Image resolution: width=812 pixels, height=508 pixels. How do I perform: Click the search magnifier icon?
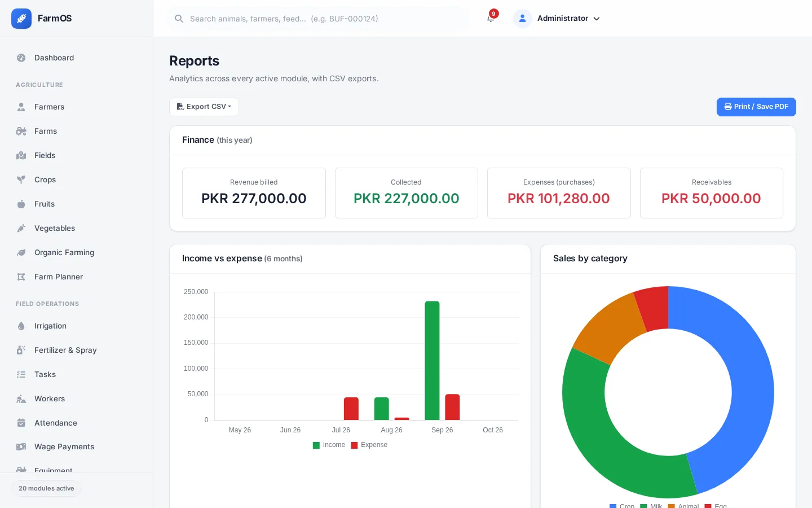click(x=179, y=19)
